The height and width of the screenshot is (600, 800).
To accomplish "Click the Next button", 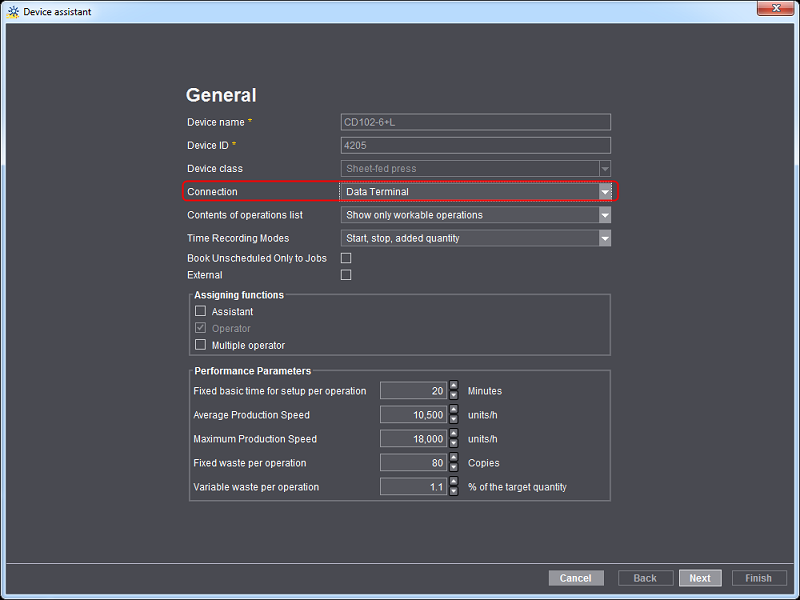I will pos(700,578).
